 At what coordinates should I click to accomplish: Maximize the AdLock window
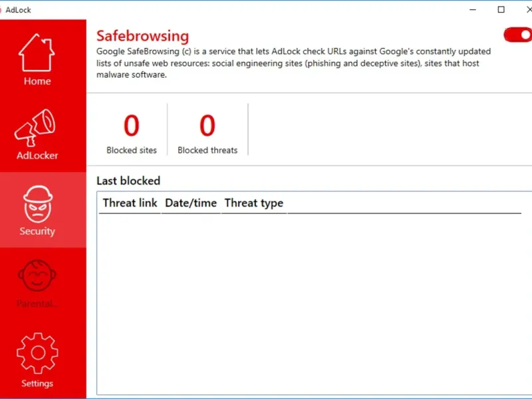(501, 10)
